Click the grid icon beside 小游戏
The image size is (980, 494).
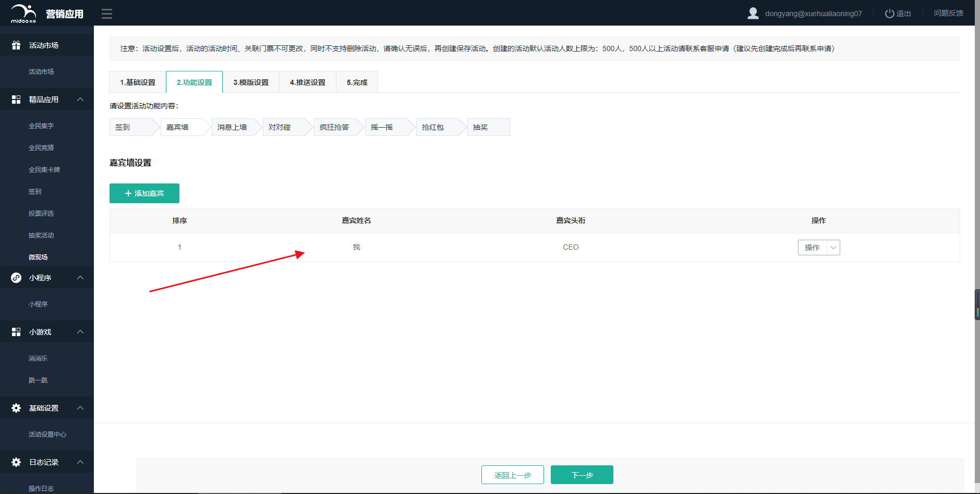click(16, 332)
